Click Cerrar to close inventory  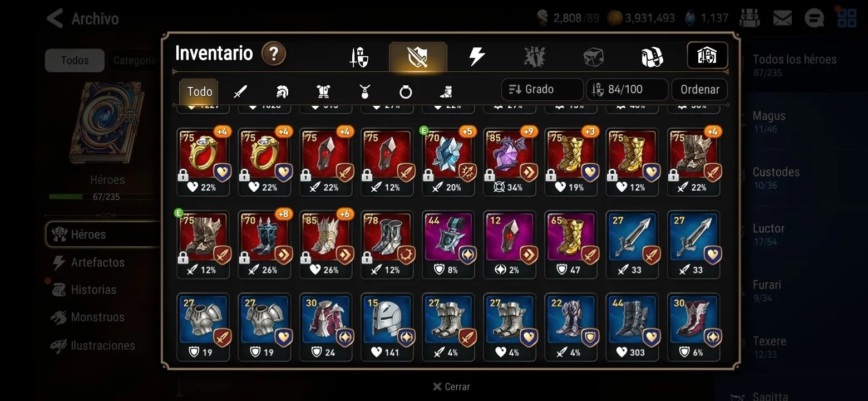click(451, 387)
